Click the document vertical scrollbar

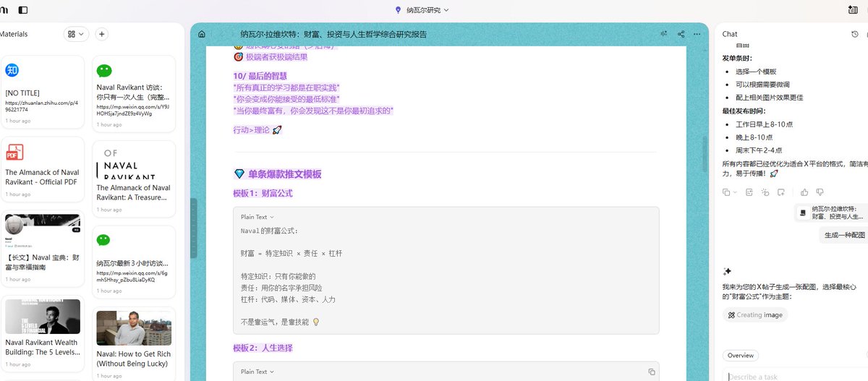coord(705,153)
